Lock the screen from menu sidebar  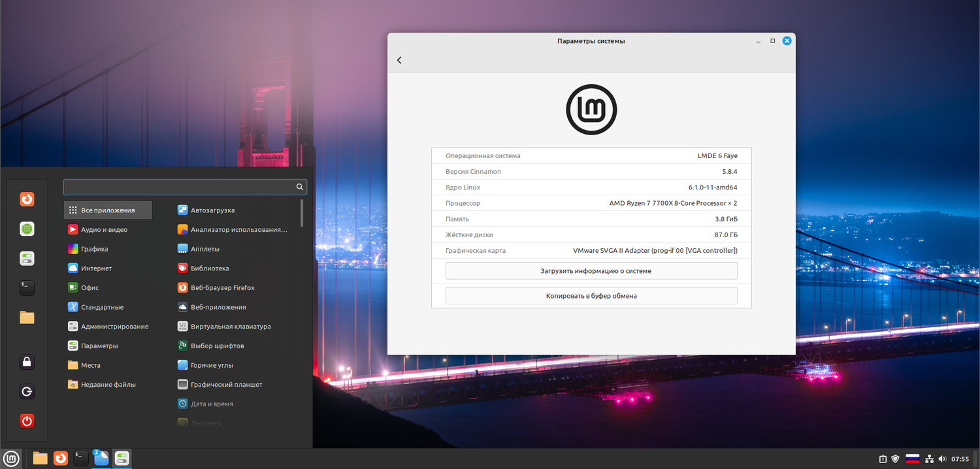tap(27, 362)
